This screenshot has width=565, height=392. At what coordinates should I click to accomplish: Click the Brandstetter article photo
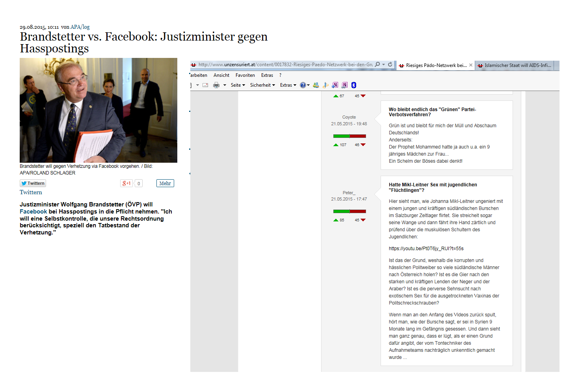coord(99,110)
